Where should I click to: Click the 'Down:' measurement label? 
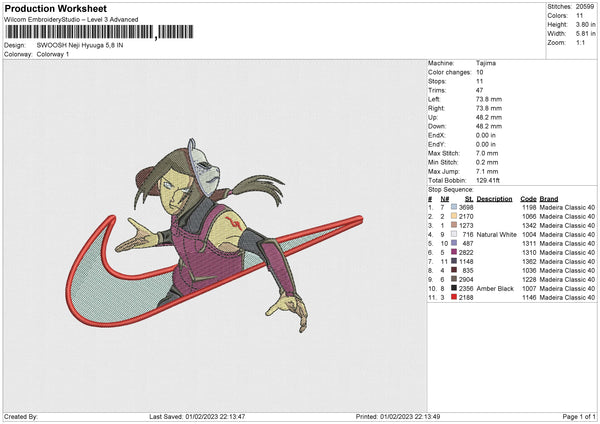click(437, 126)
